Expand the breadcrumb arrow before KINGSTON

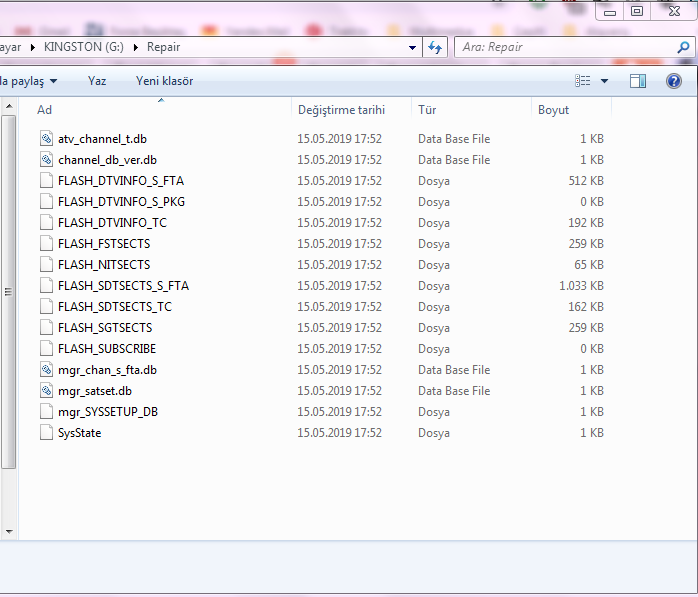(x=32, y=47)
